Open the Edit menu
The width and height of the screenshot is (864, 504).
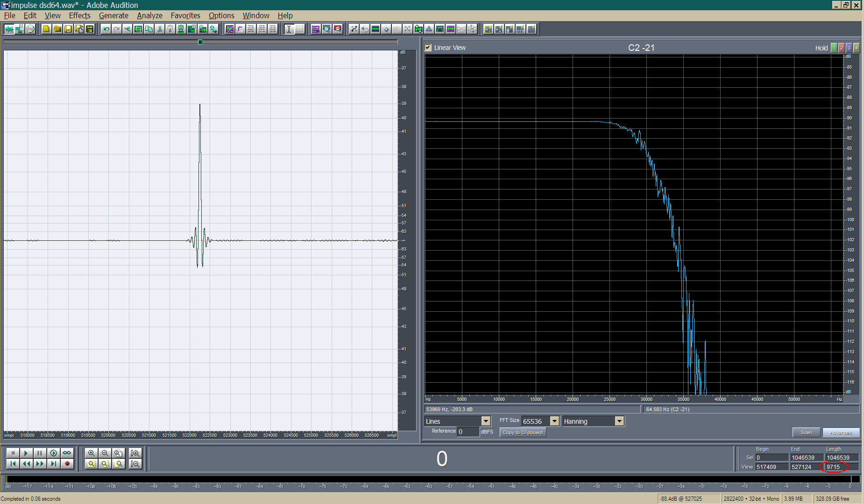(30, 15)
